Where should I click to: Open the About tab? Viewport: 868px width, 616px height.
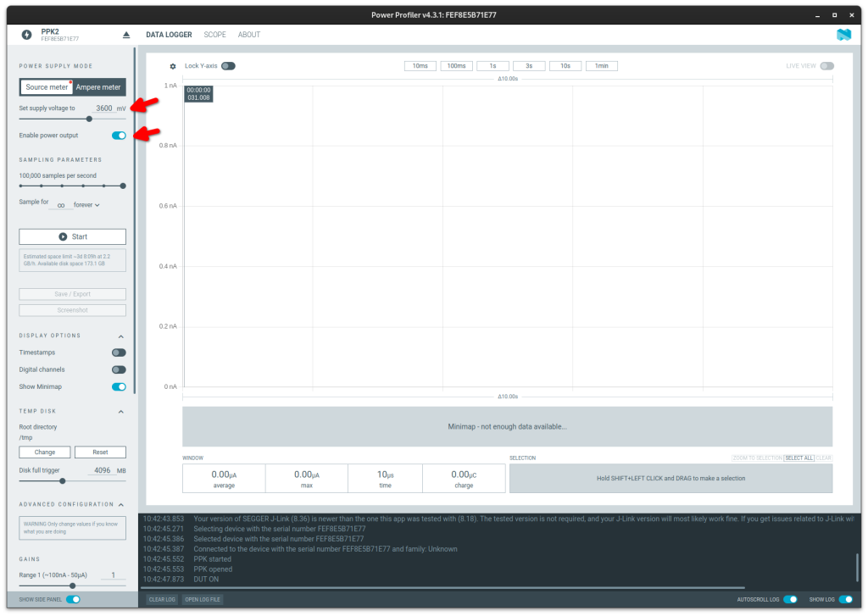(x=249, y=35)
